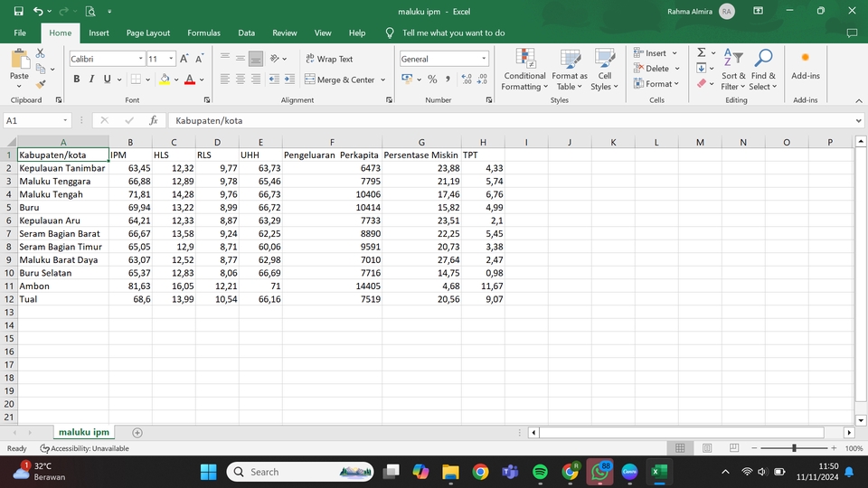Toggle Bold formatting
Image resolution: width=868 pixels, height=488 pixels.
[x=76, y=80]
